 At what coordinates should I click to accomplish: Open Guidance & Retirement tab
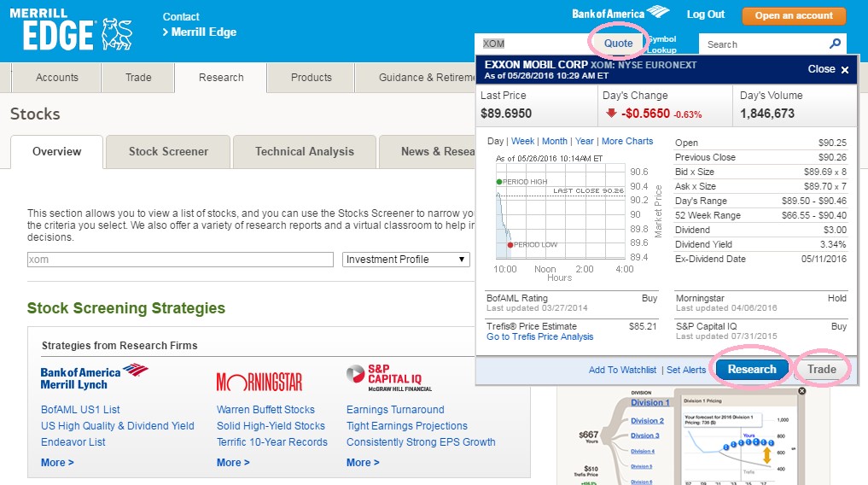click(415, 78)
